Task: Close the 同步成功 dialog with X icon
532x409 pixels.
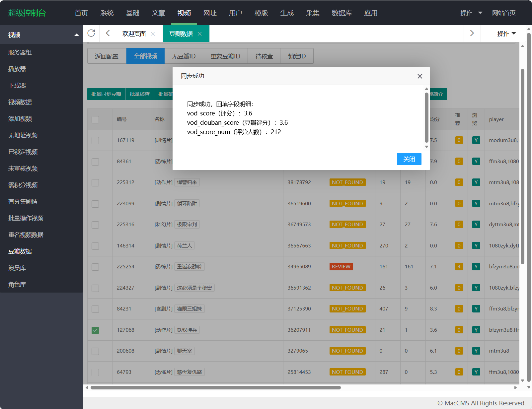Action: click(419, 76)
